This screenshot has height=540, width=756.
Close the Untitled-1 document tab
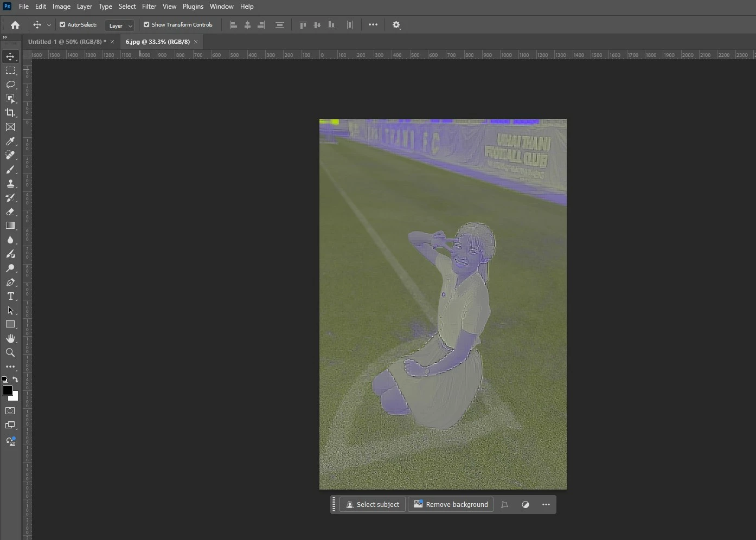click(x=112, y=42)
